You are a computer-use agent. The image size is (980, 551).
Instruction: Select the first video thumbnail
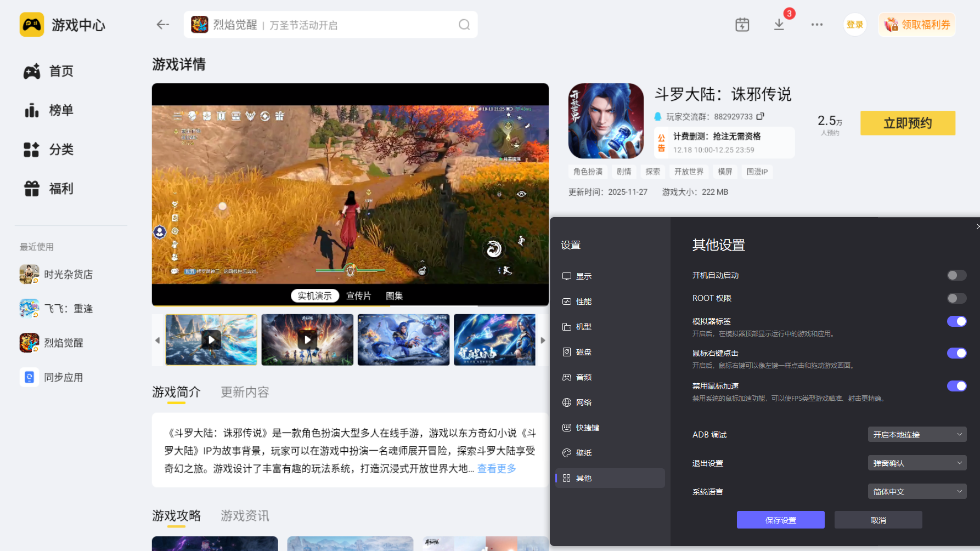pyautogui.click(x=211, y=340)
